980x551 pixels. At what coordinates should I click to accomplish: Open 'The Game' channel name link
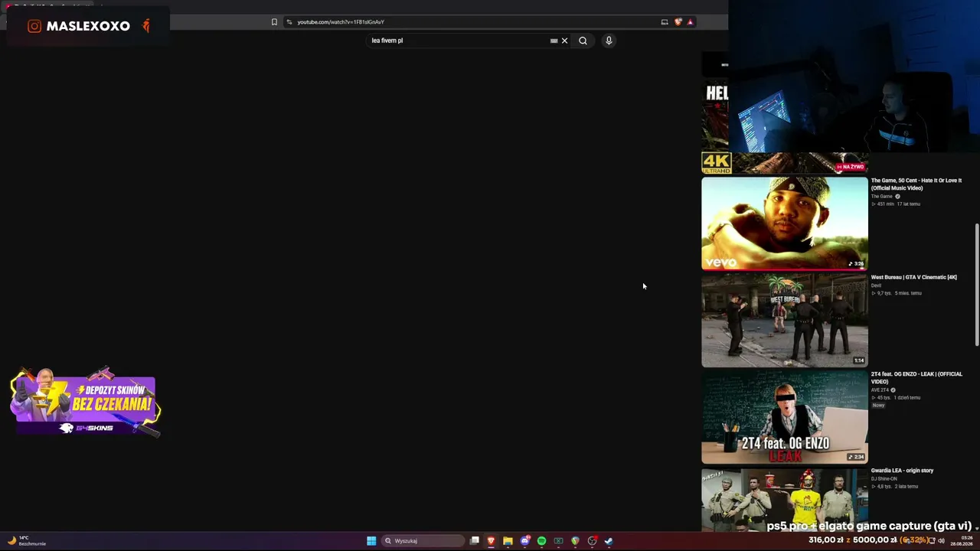point(882,196)
